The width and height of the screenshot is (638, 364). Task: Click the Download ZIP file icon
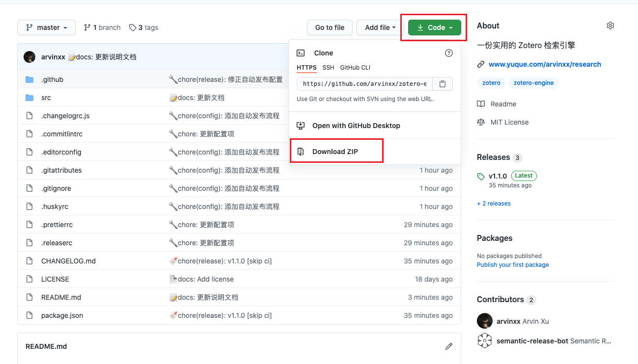pyautogui.click(x=301, y=152)
